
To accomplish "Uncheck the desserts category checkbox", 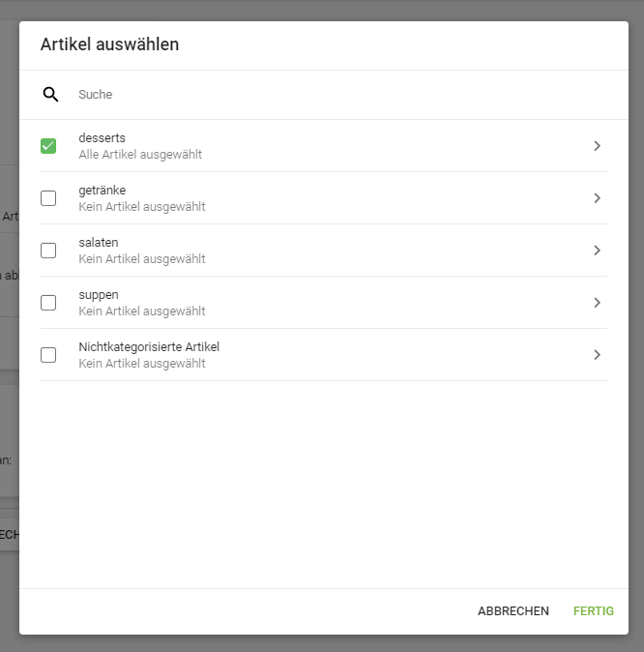I will click(48, 146).
